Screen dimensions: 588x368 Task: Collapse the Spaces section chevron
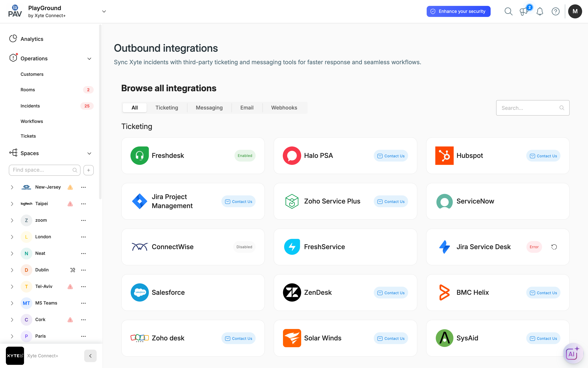click(89, 153)
